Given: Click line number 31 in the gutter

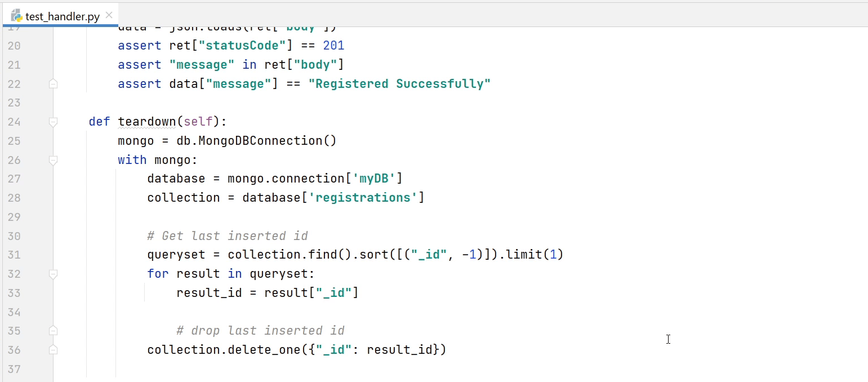Looking at the screenshot, I should coord(14,254).
